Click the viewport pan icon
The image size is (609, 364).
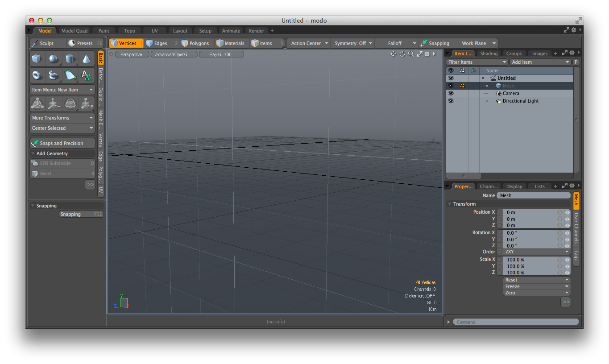[393, 54]
